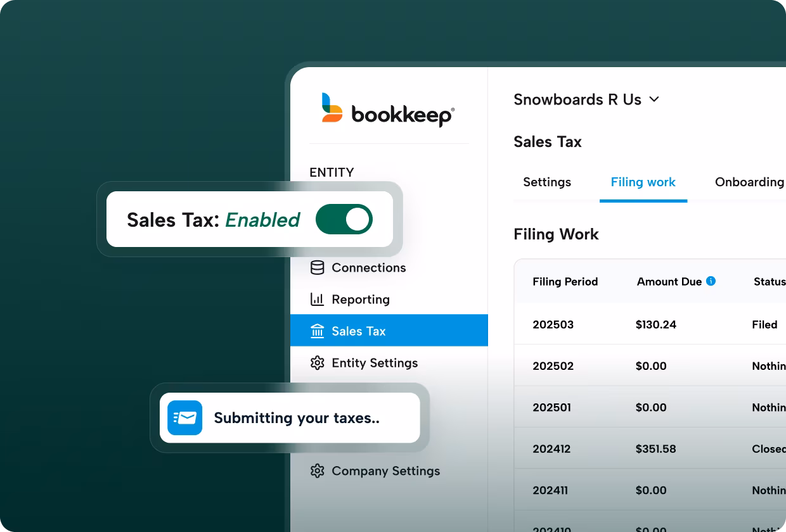Click the Connections database icon
The width and height of the screenshot is (786, 532).
(x=317, y=268)
